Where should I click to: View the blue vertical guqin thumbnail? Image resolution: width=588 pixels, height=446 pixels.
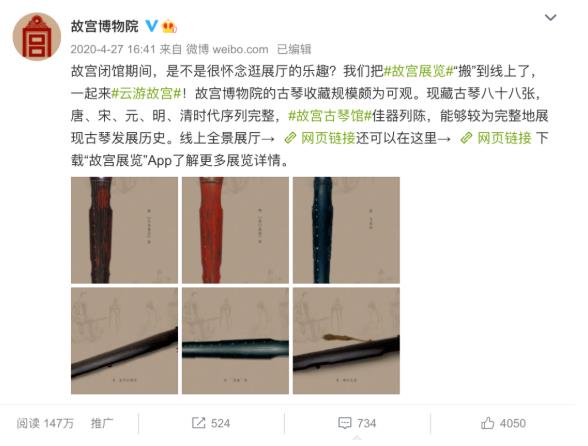(x=346, y=230)
